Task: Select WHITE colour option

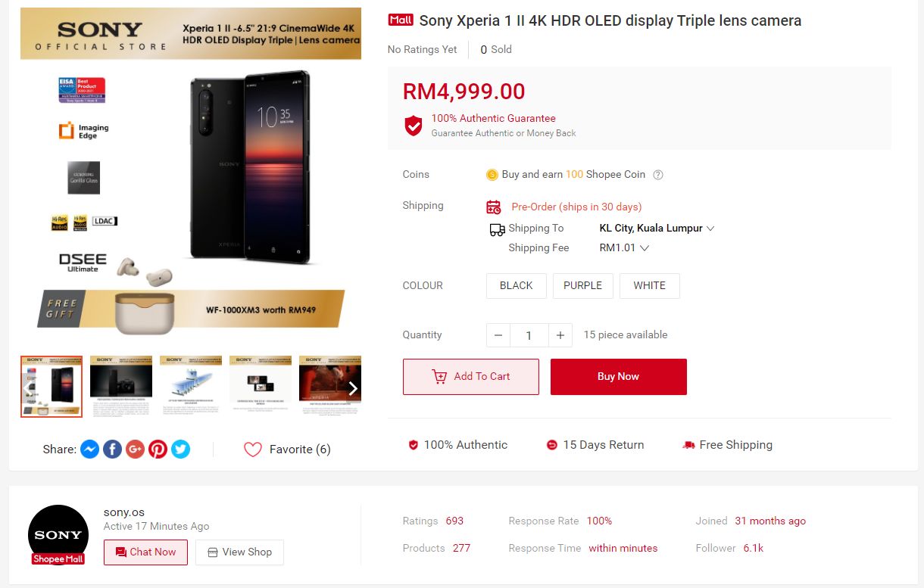Action: coord(649,286)
